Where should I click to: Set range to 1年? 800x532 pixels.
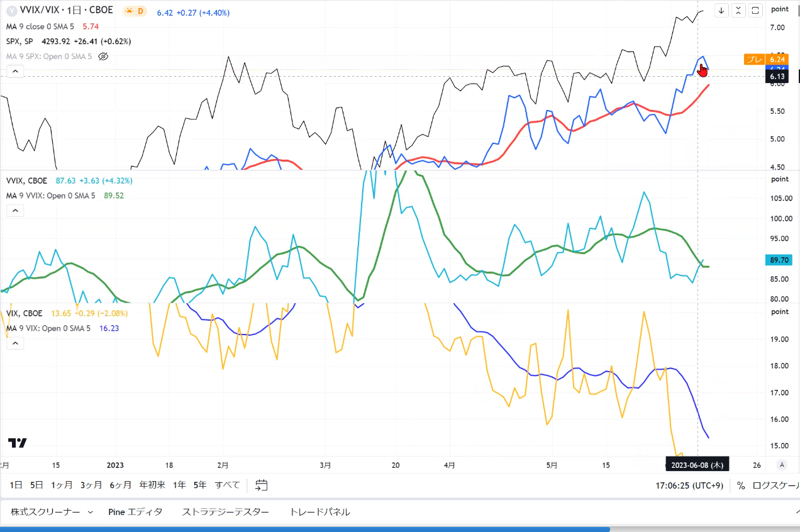[x=179, y=485]
